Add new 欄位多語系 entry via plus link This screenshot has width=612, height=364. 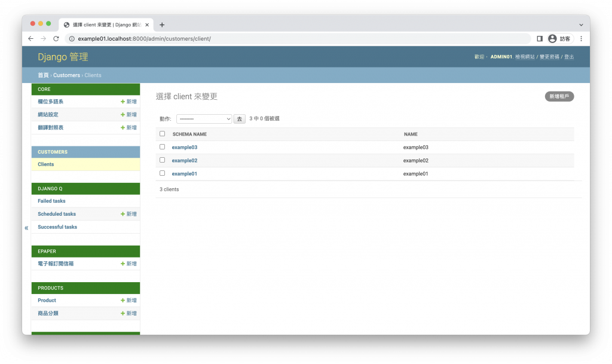pyautogui.click(x=128, y=102)
